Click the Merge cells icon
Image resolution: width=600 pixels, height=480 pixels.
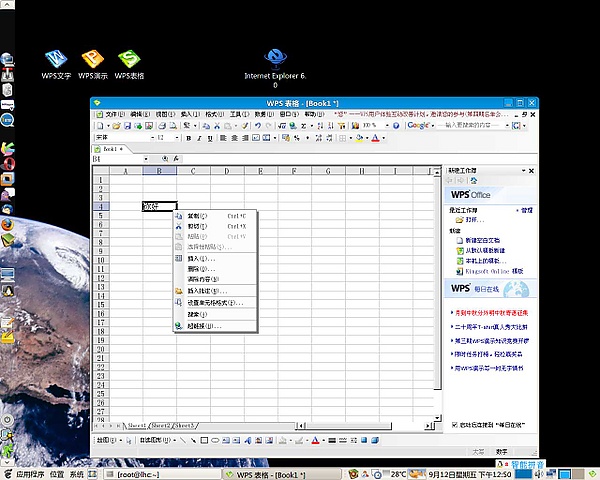[267, 138]
